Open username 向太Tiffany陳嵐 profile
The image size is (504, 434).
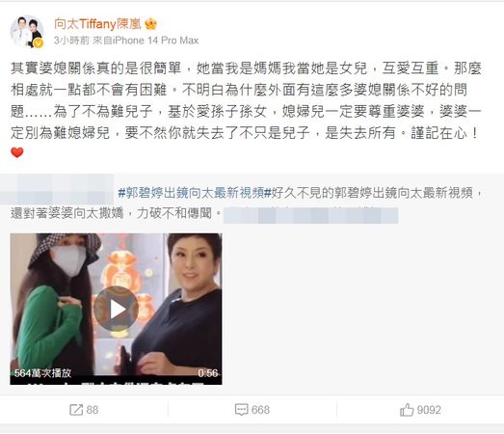[97, 24]
